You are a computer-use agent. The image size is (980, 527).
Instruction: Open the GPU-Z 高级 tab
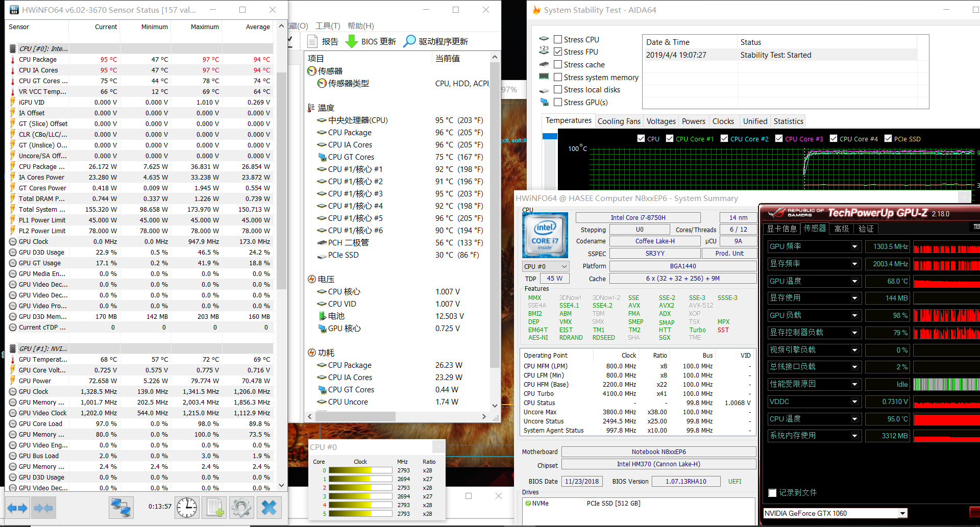click(841, 229)
